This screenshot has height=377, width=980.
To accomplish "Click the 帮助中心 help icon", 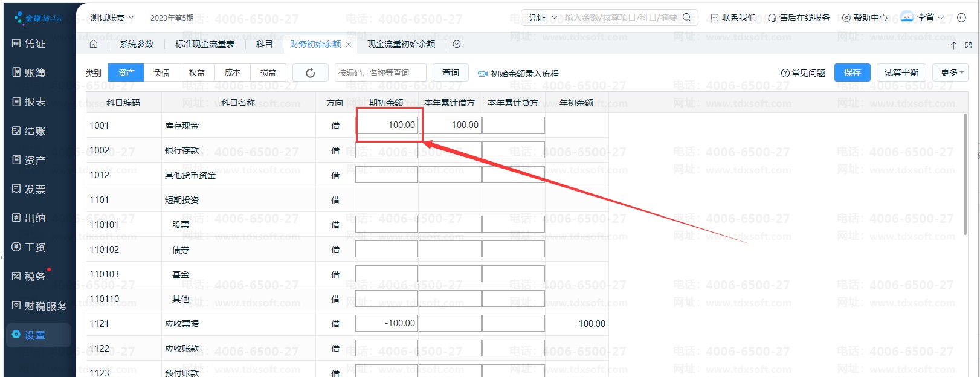I will [x=865, y=18].
